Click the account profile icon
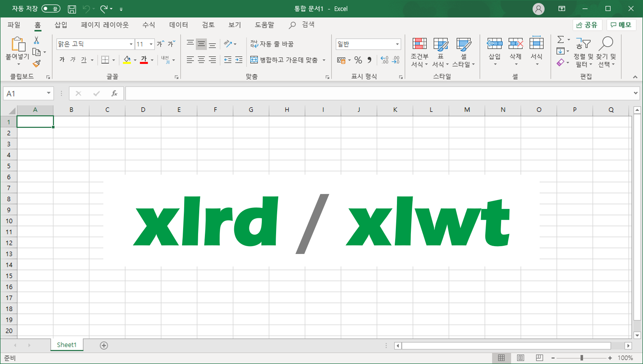 pyautogui.click(x=539, y=9)
